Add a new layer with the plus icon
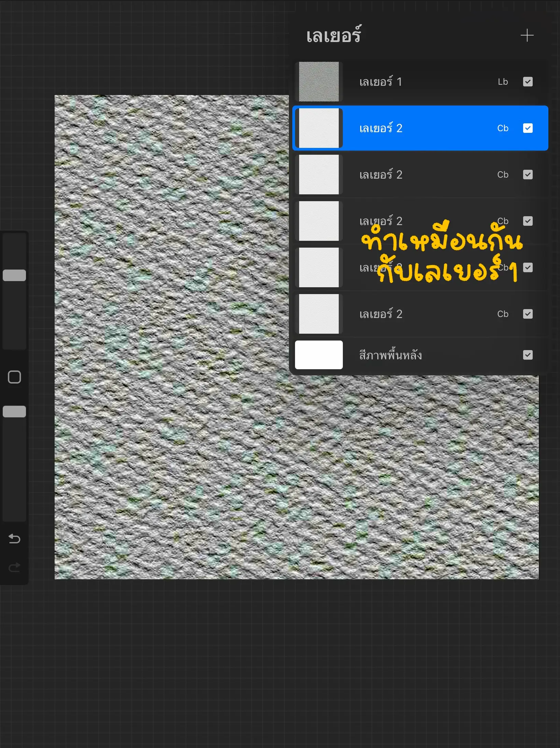Screen dimensions: 560x748 (x=527, y=36)
